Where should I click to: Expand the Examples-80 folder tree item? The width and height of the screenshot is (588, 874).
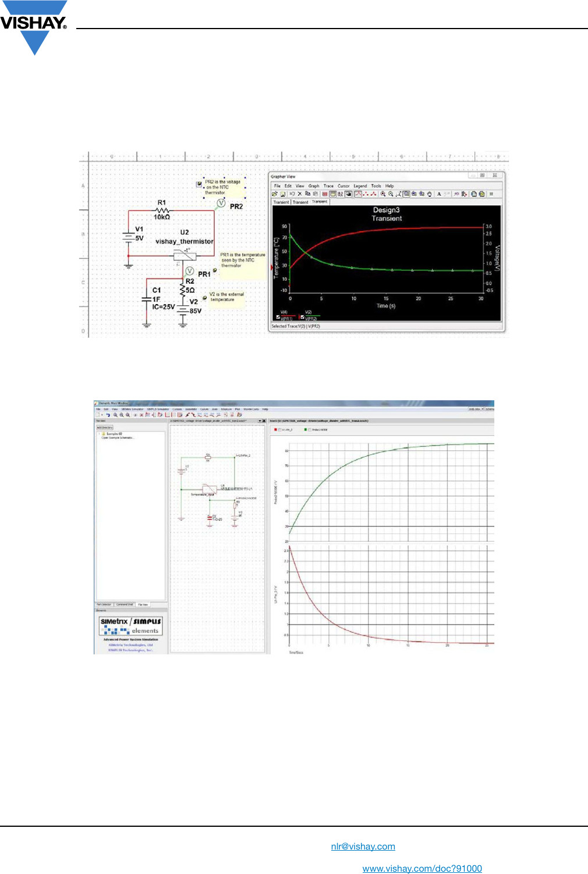click(x=100, y=434)
